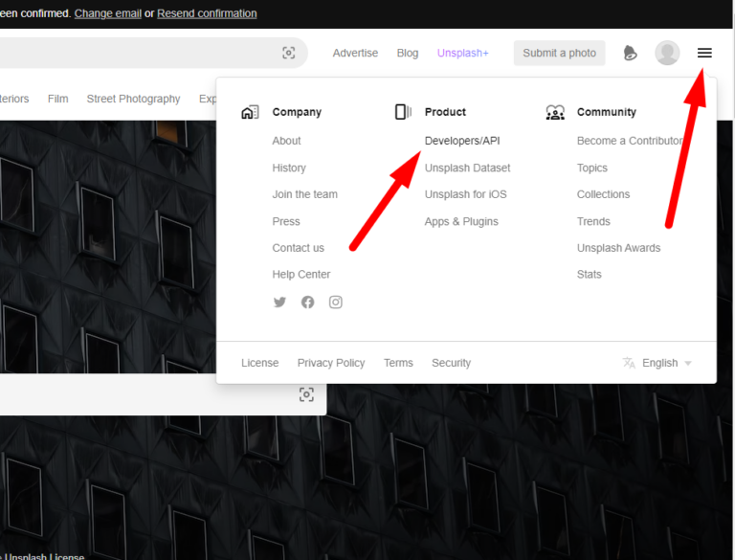This screenshot has width=735, height=560.
Task: Open the Privacy Policy link
Action: [330, 363]
